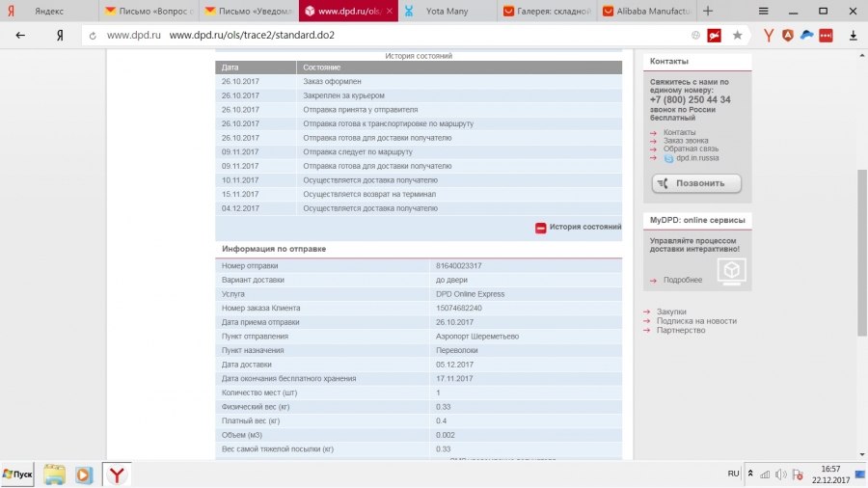Switch to the Яндекс tab
868x488 pixels.
(x=49, y=11)
